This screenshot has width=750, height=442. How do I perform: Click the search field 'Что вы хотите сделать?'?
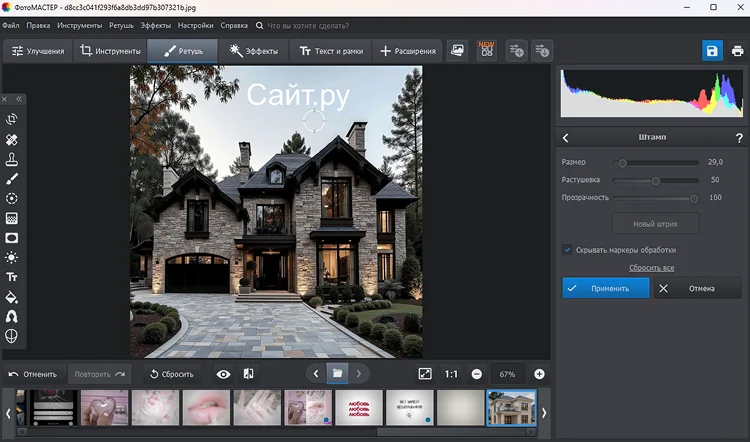click(308, 25)
